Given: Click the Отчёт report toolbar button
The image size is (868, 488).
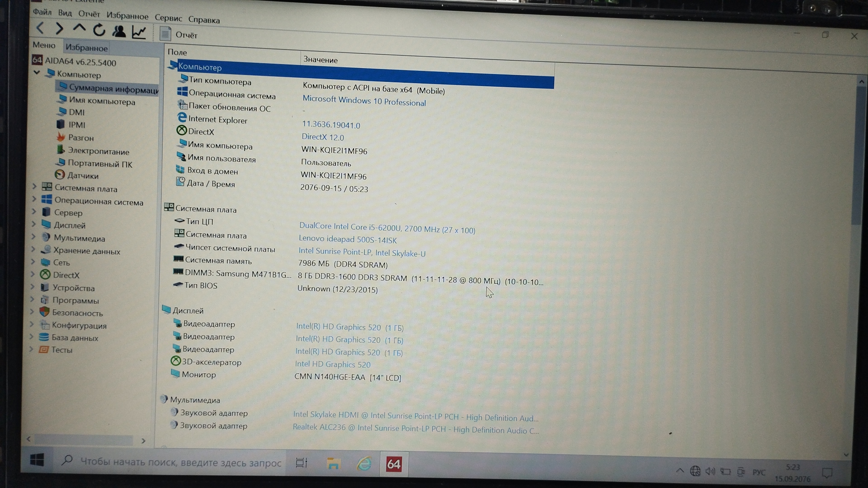Looking at the screenshot, I should 179,35.
